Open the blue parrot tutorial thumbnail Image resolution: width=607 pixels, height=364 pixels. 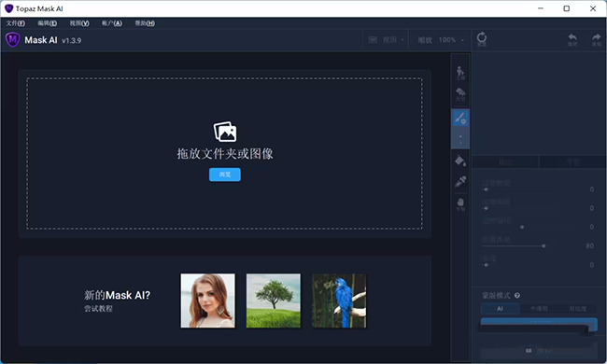339,301
